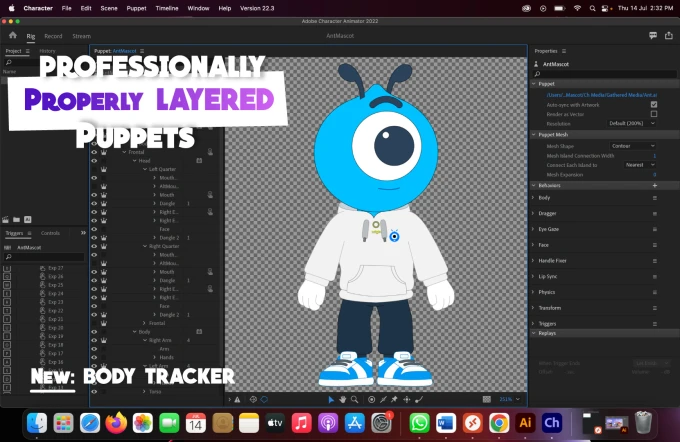680x442 pixels.
Task: Click the Mesh Island Connection Width value
Action: click(x=654, y=156)
